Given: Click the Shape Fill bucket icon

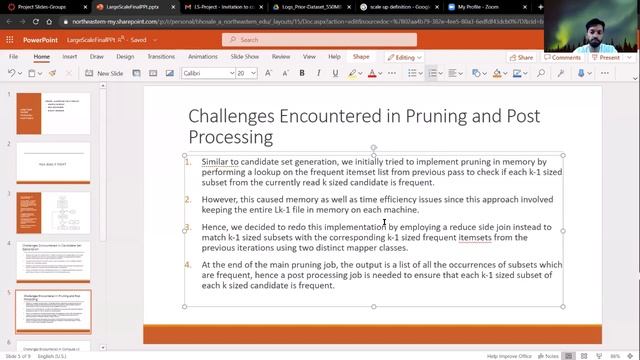Looking at the screenshot, I should point(497,73).
